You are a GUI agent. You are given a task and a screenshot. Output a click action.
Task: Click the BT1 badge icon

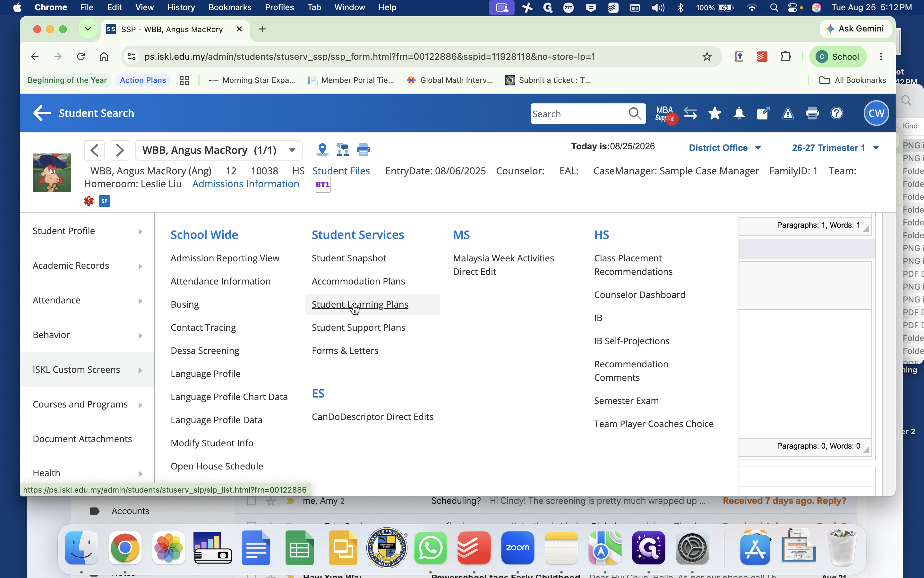pos(323,185)
